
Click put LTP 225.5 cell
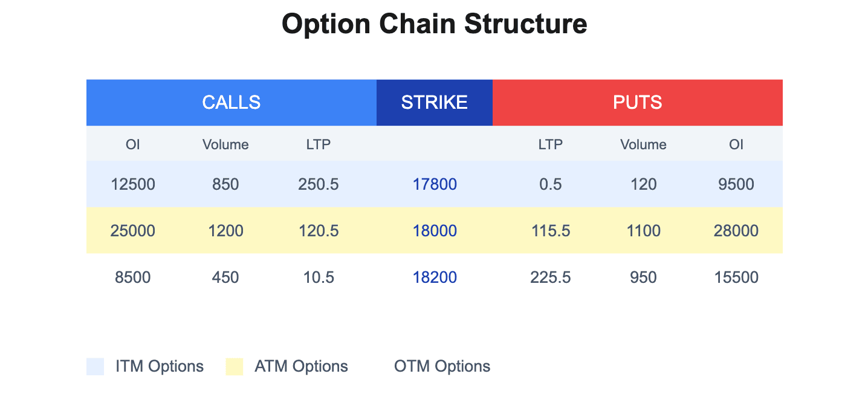coord(550,277)
